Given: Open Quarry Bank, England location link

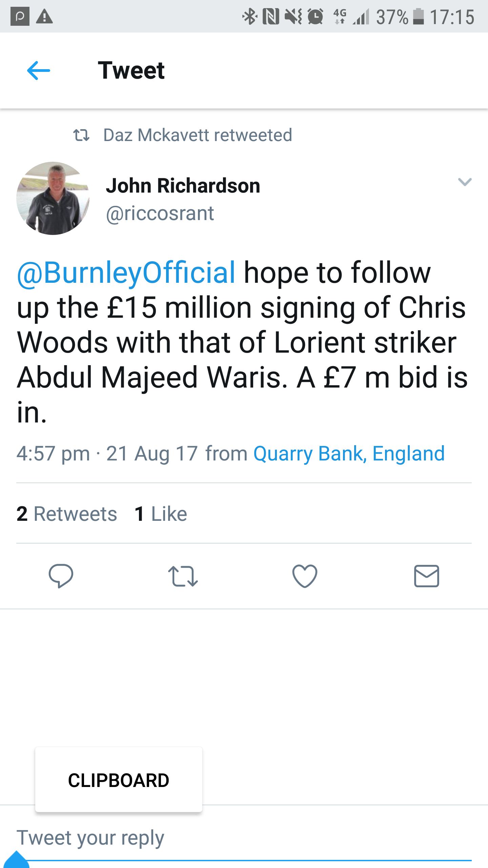Looking at the screenshot, I should [349, 454].
